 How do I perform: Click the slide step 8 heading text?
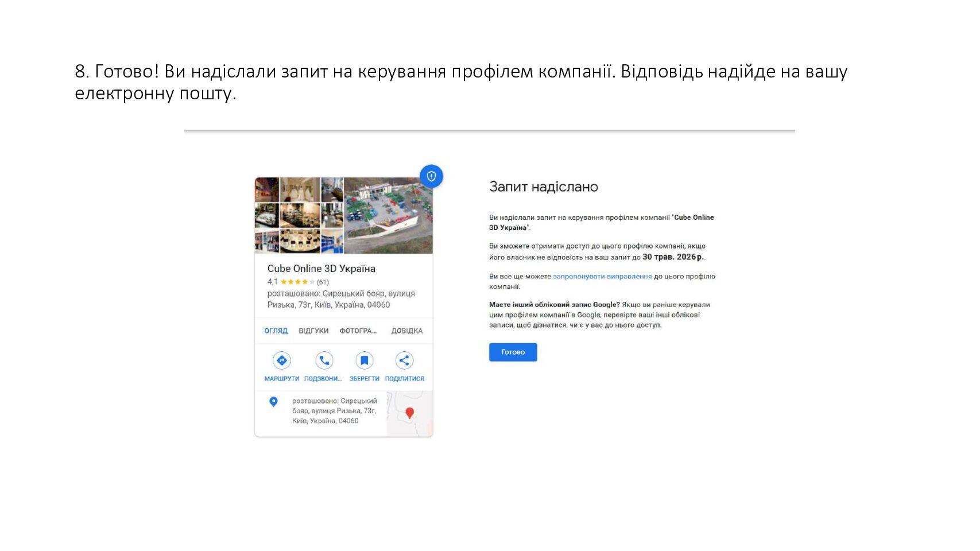tap(461, 82)
